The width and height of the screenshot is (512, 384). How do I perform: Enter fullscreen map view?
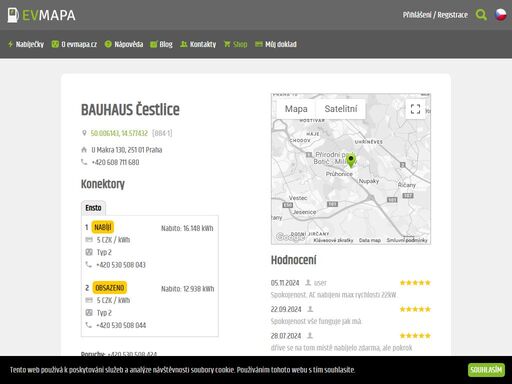point(415,109)
